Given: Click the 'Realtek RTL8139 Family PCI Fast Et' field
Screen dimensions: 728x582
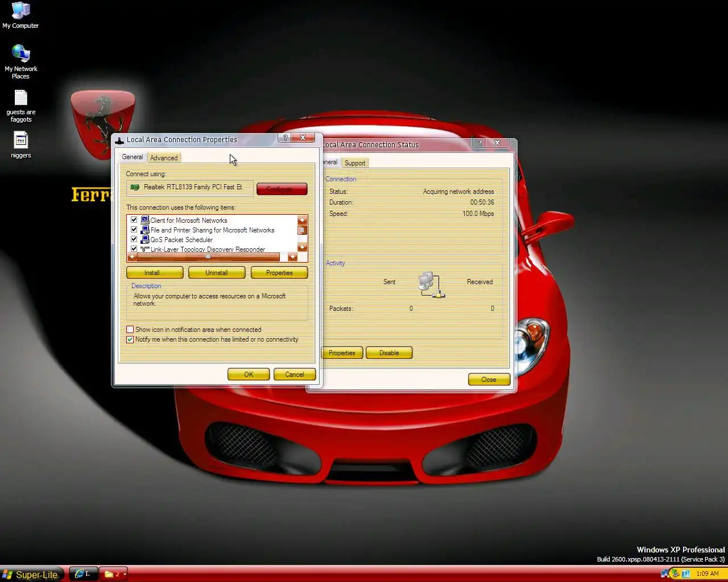Looking at the screenshot, I should pos(189,188).
